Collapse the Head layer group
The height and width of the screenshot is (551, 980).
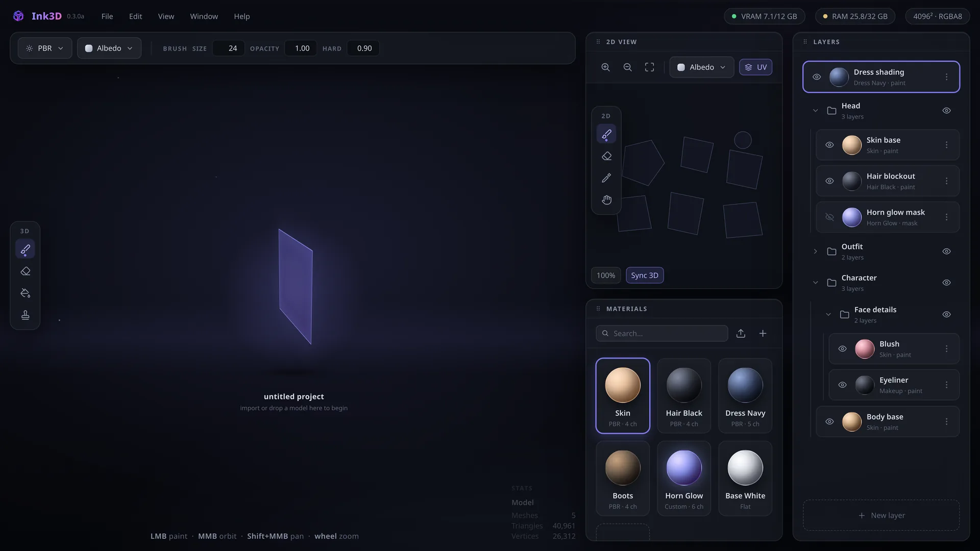pos(815,111)
